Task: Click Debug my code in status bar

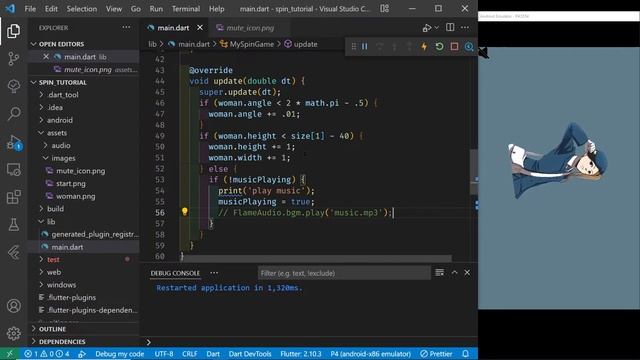Action: pos(119,353)
